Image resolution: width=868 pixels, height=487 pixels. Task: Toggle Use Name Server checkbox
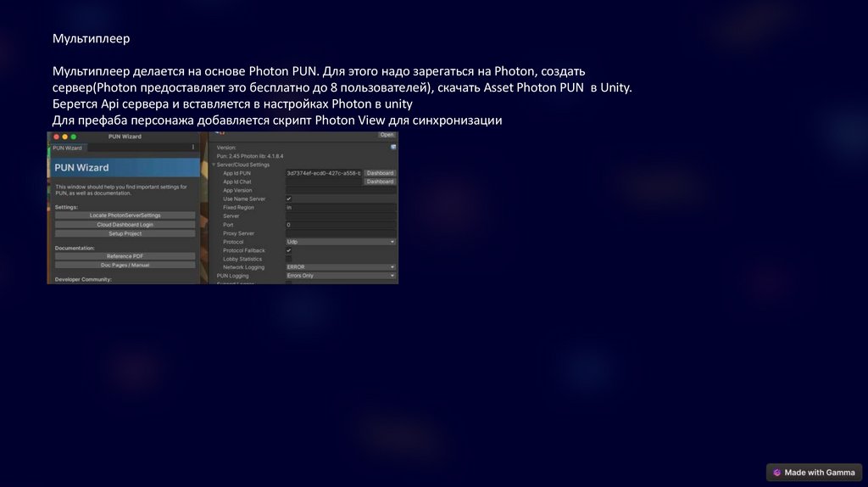coord(288,199)
